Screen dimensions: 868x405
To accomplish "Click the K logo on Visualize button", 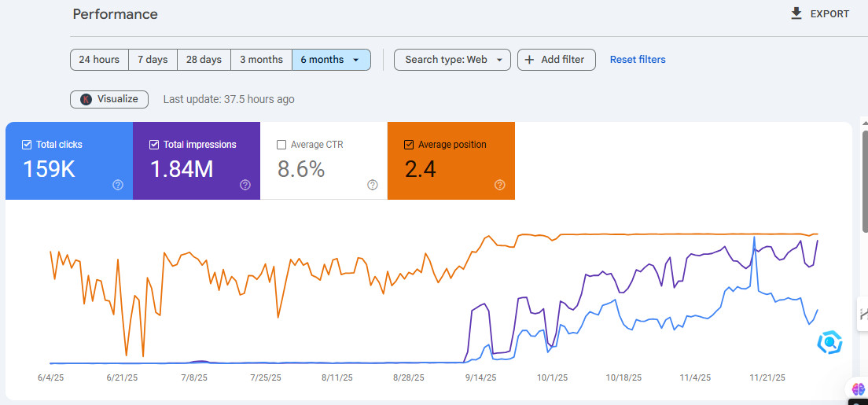I will pyautogui.click(x=86, y=99).
